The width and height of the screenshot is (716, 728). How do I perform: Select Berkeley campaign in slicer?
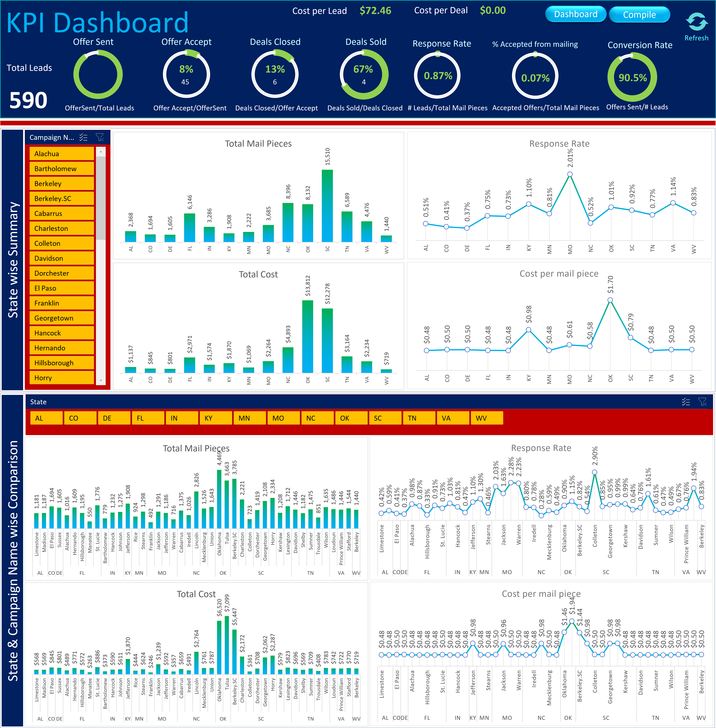[x=62, y=184]
